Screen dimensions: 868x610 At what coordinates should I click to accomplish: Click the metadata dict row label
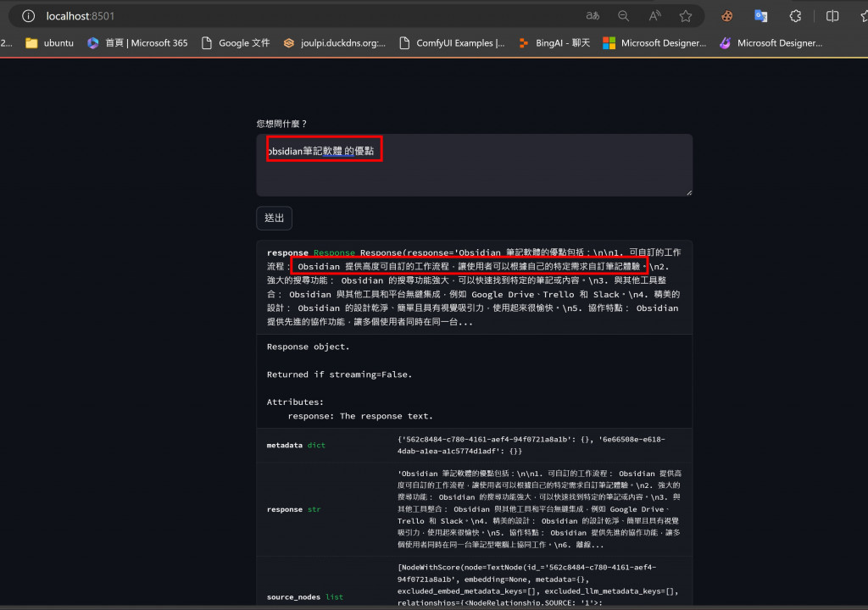pyautogui.click(x=296, y=445)
